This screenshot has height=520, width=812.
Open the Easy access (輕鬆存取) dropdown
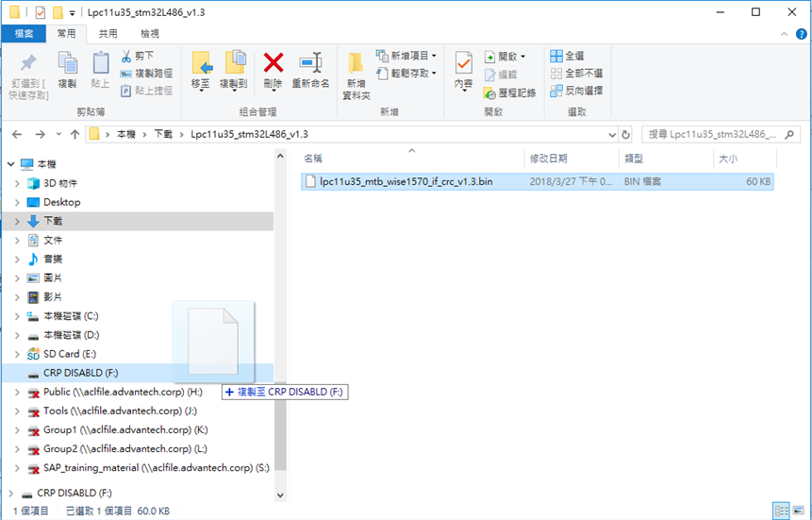click(x=406, y=73)
